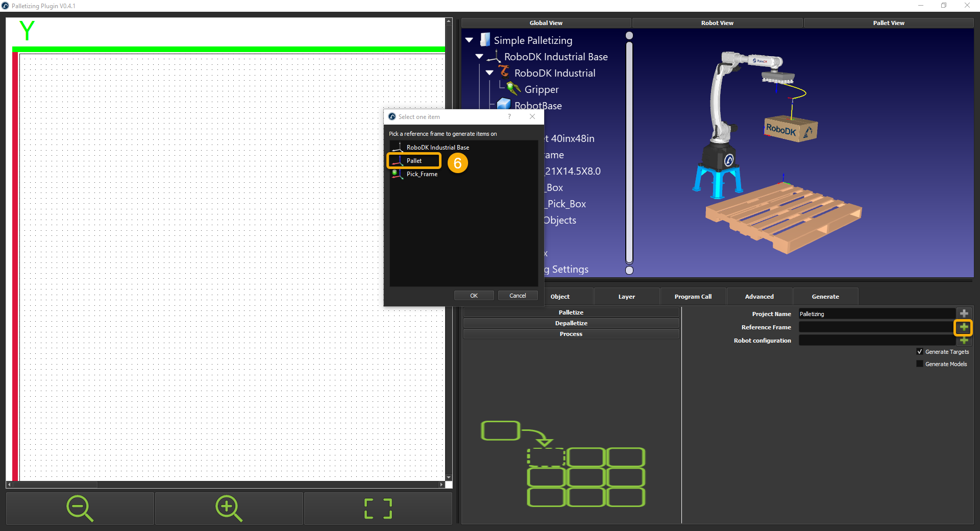Click the help question mark in dialog
The image size is (980, 531).
509,117
